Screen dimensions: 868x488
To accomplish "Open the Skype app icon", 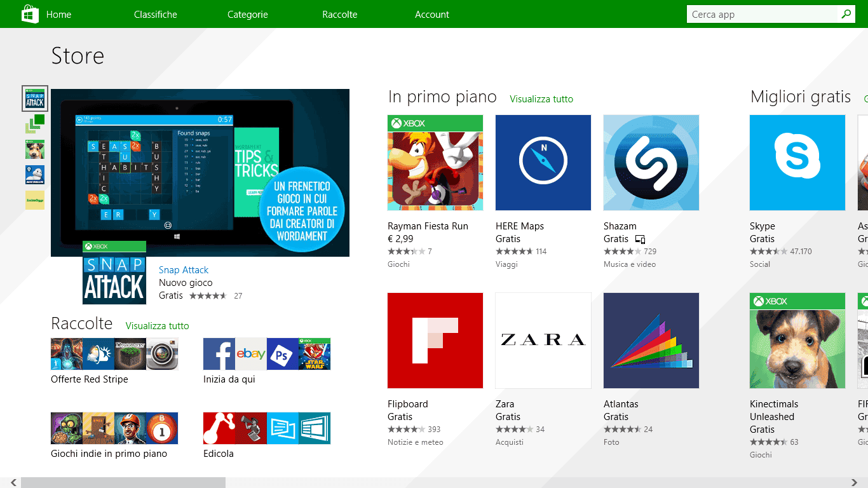I will tap(797, 163).
